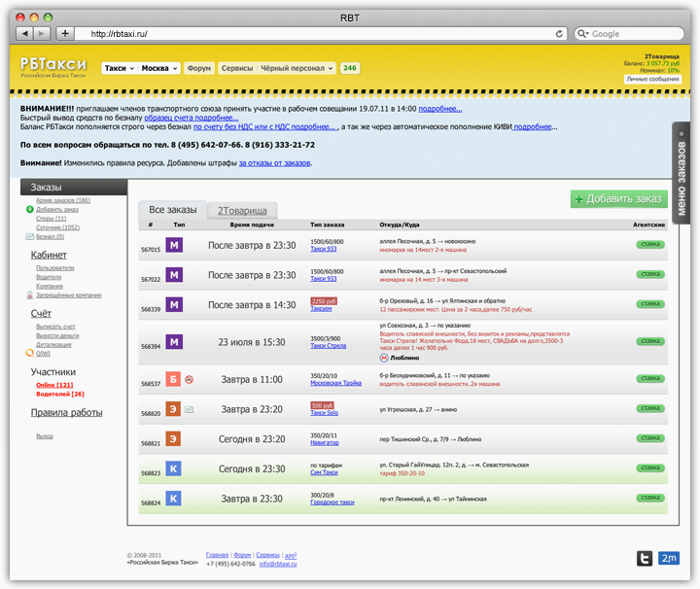
Task: Open Вывести деньги link
Action: [57, 335]
